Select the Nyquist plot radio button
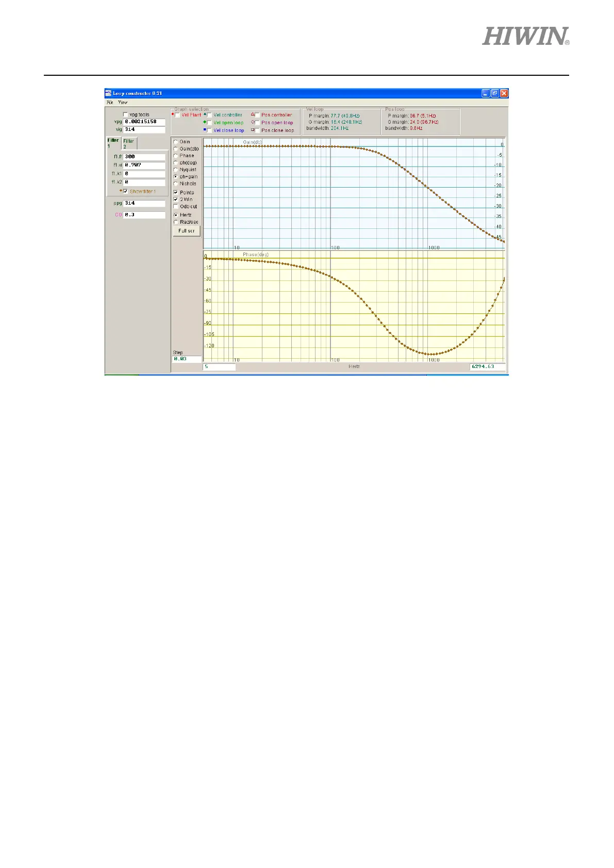614x868 pixels. [x=176, y=170]
